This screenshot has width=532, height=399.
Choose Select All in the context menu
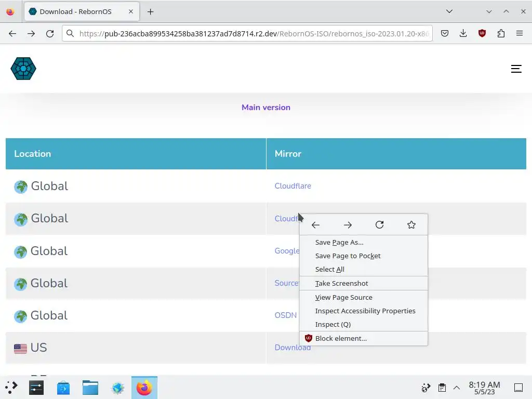[x=363, y=269]
